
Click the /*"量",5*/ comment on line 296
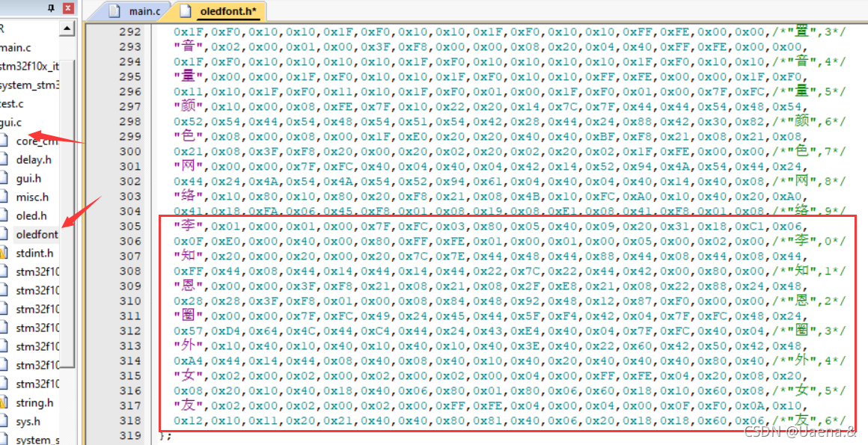pos(809,91)
